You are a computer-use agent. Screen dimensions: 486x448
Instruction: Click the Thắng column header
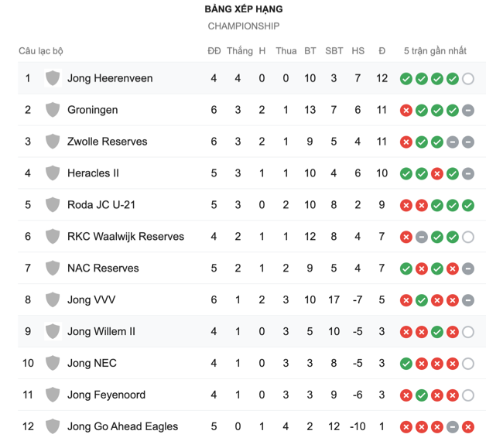click(240, 51)
